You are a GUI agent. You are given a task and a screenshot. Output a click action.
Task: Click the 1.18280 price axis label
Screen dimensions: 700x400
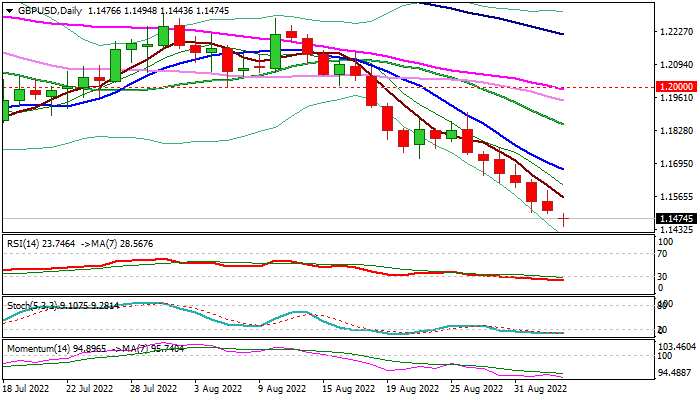tap(677, 131)
